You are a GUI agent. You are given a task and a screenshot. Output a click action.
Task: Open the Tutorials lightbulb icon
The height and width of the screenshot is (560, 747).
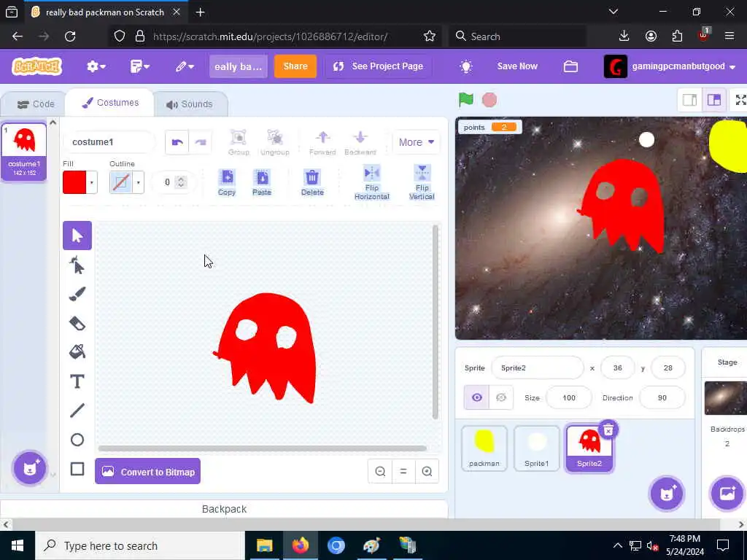466,66
